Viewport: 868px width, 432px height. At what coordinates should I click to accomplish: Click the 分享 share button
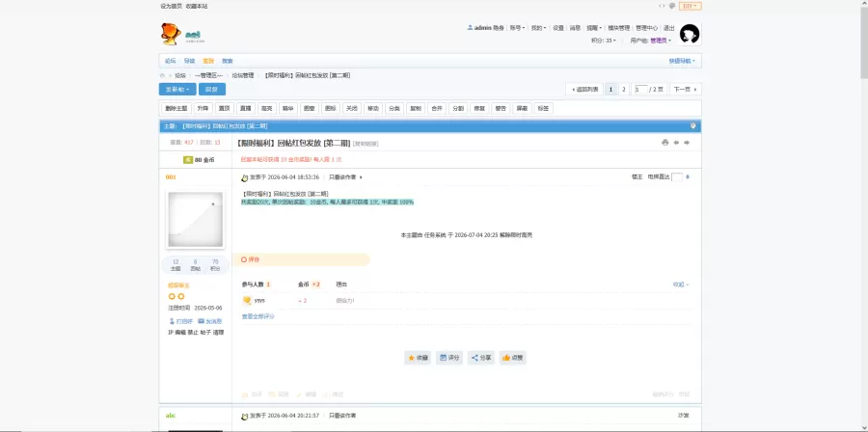click(x=481, y=358)
